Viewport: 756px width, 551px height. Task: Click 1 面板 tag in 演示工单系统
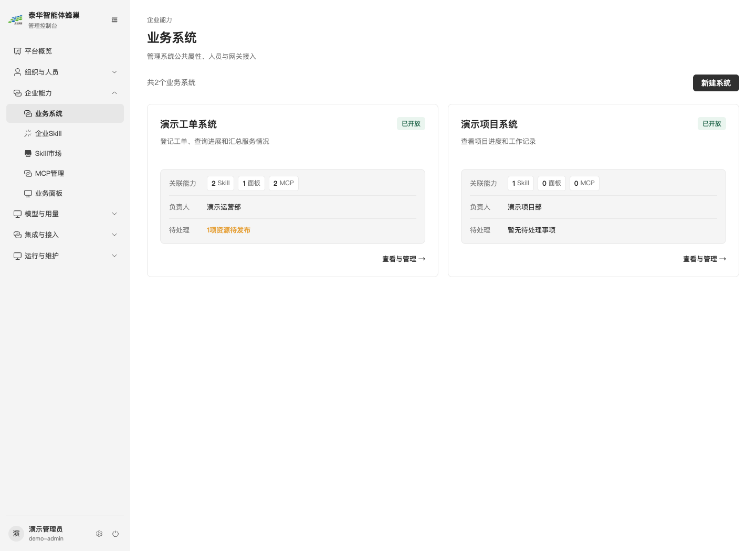tap(251, 183)
